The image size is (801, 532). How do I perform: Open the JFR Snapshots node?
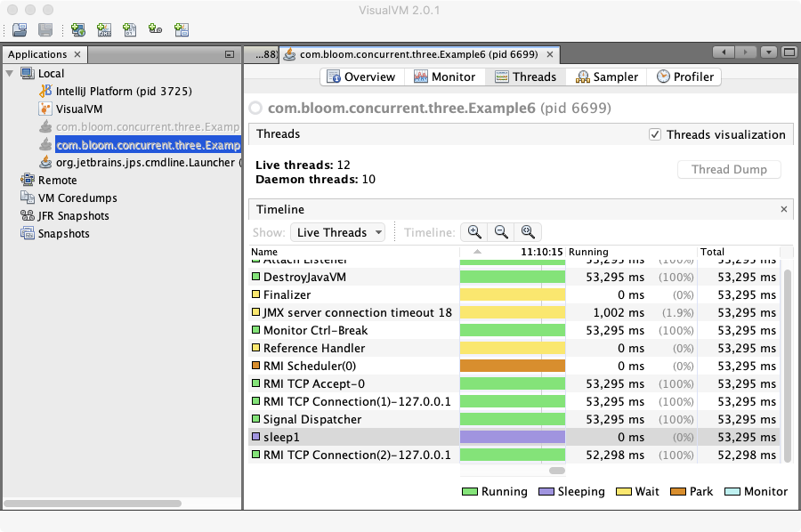click(73, 216)
